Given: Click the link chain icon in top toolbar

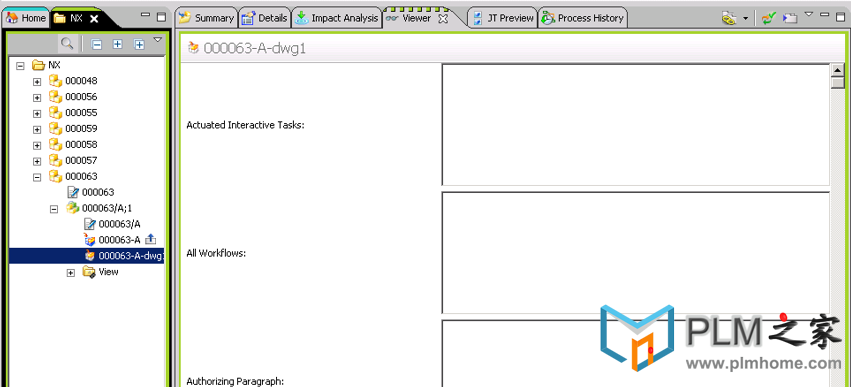Looking at the screenshot, I should tap(729, 18).
